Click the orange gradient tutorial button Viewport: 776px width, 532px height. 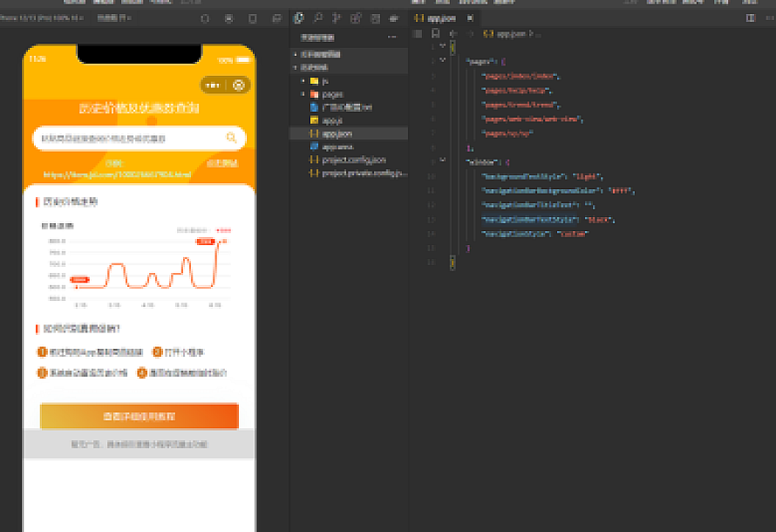[x=139, y=416]
